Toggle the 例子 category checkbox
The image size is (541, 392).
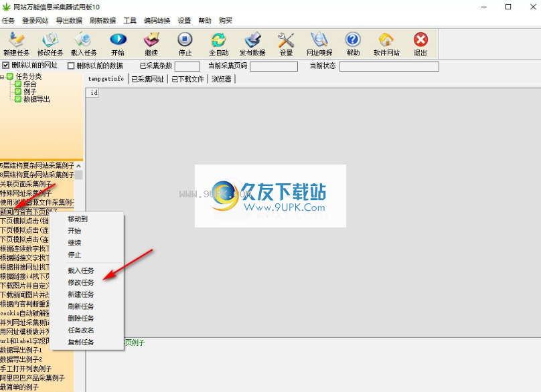pos(18,92)
